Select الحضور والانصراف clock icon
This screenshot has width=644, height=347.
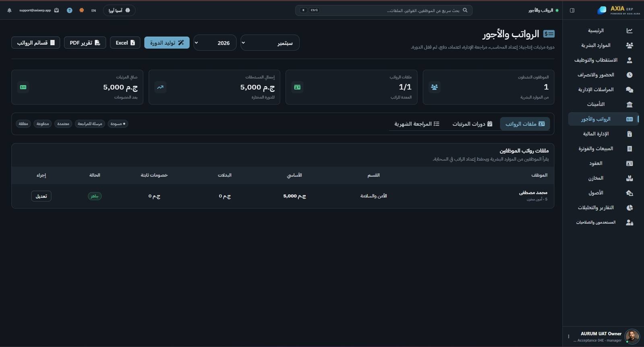coord(630,75)
